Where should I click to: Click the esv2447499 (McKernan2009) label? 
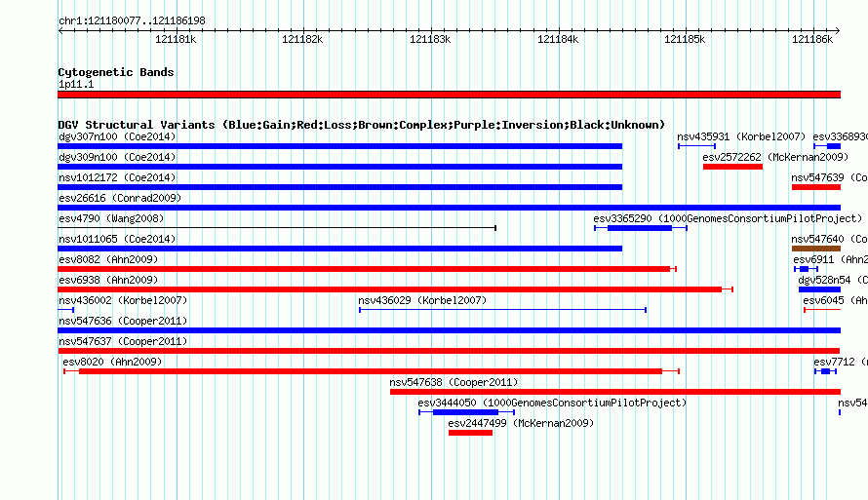point(521,423)
